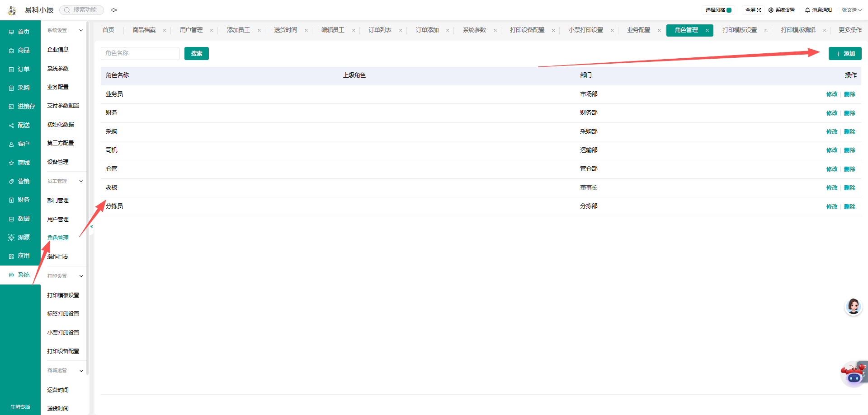Open the 数据 module icon

point(11,219)
